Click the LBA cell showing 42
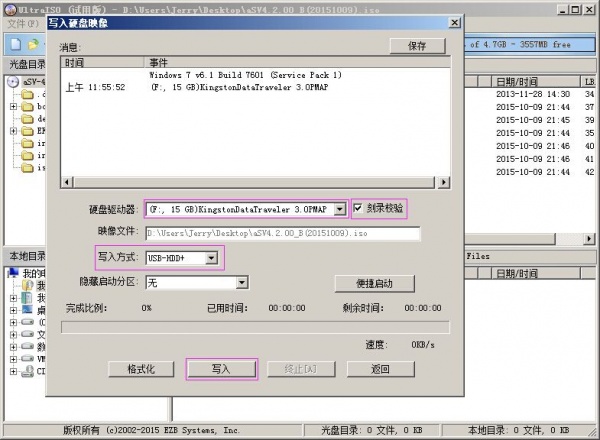The width and height of the screenshot is (600, 440). (589, 172)
